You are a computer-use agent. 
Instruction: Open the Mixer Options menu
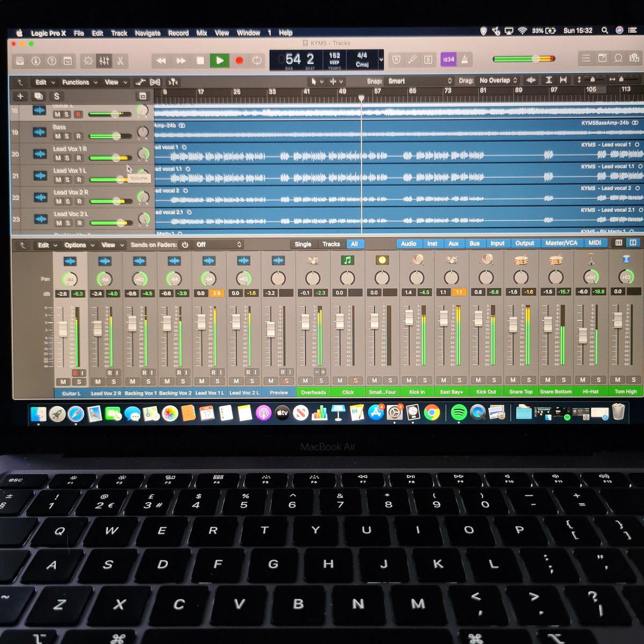[x=78, y=245]
